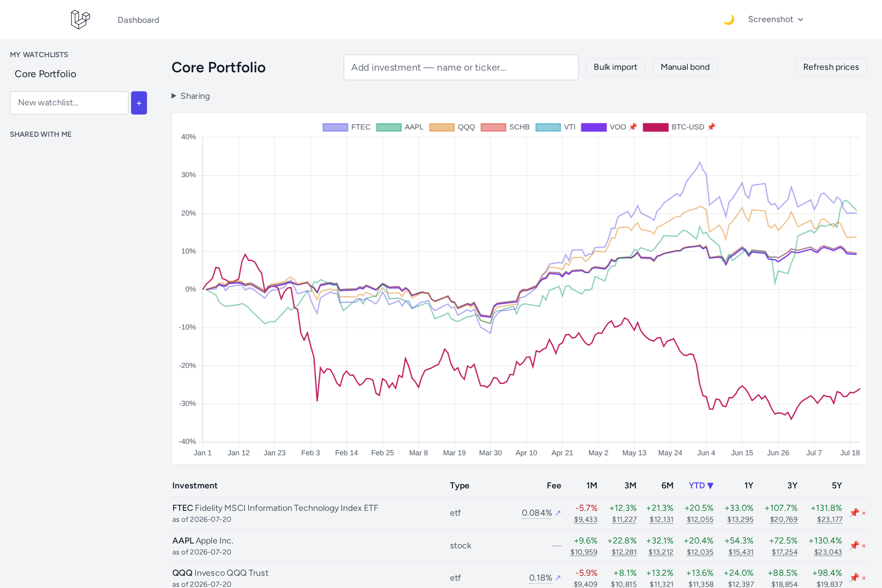Click AAPL Apple Inc. investment name
Viewport: 882px width, 588px height.
click(x=203, y=541)
